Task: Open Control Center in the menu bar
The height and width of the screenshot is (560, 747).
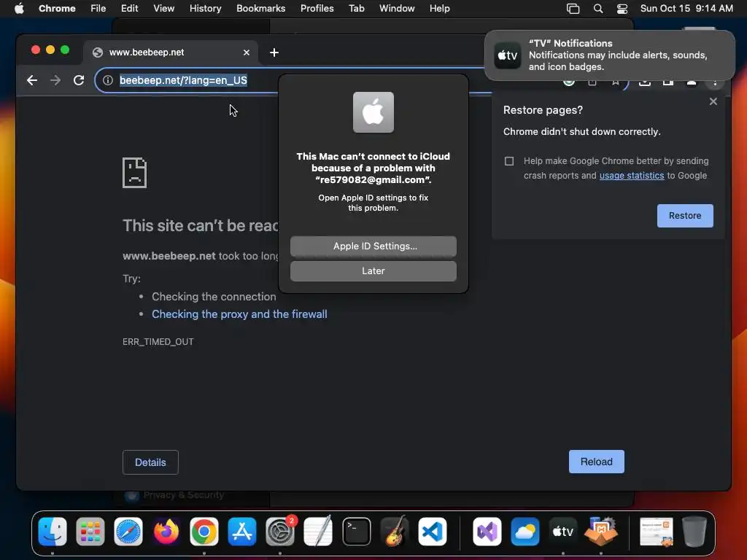Action: (622, 9)
